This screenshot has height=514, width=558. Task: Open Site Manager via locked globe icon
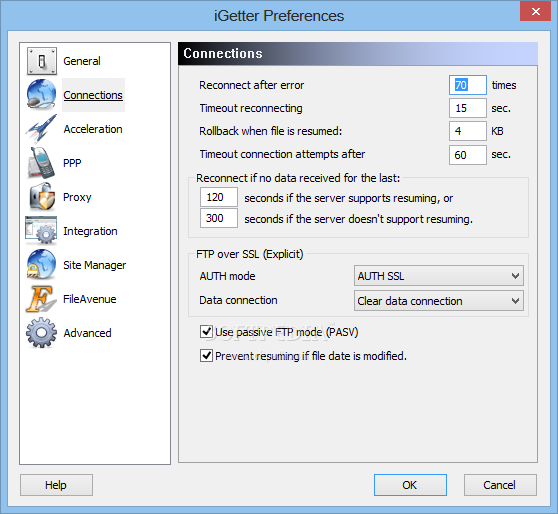(41, 265)
